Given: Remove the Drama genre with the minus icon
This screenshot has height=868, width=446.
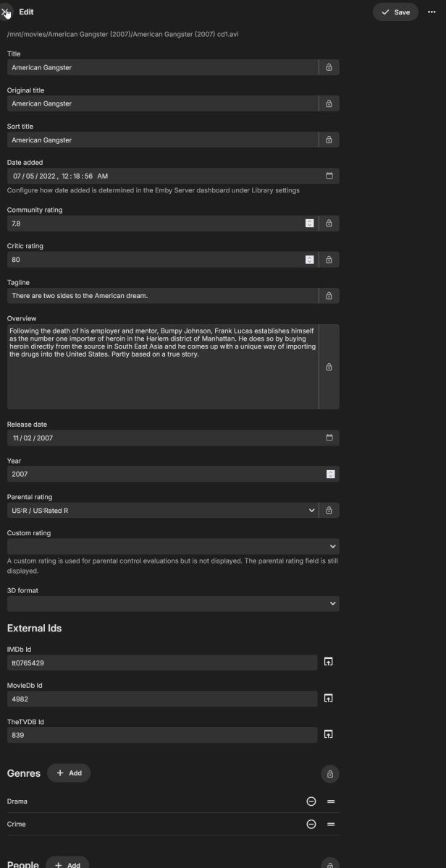Looking at the screenshot, I should click(311, 801).
